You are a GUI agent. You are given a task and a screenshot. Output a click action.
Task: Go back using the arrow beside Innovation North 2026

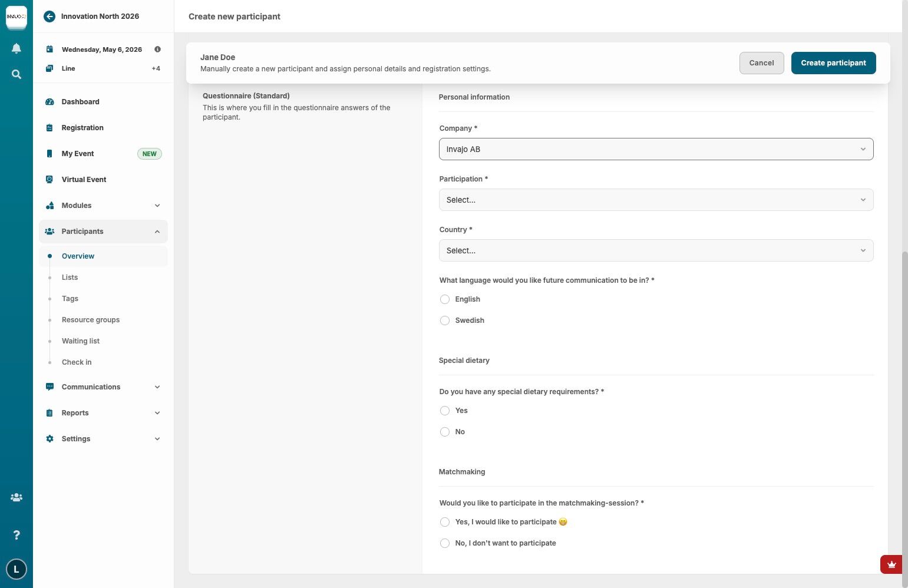pos(49,16)
